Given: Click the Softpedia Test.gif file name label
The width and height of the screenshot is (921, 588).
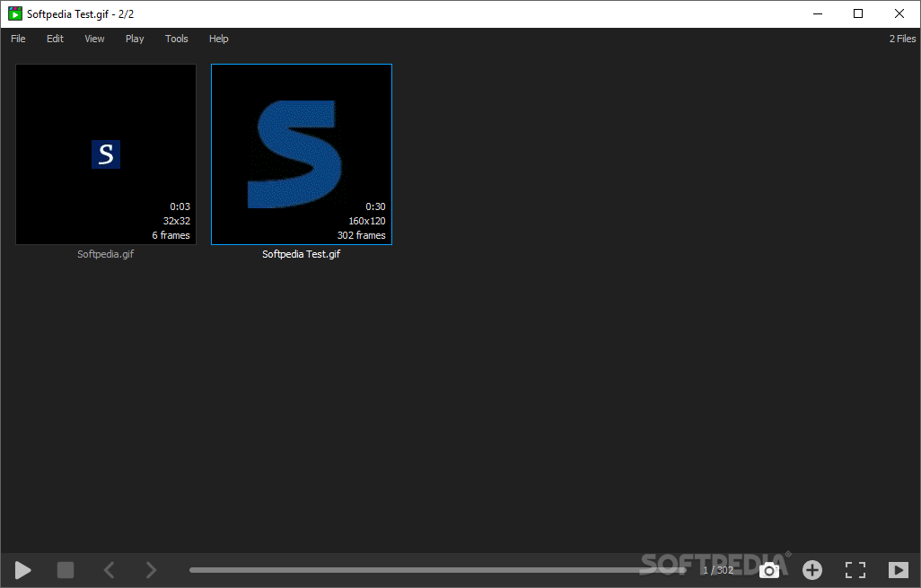Looking at the screenshot, I should (x=302, y=254).
